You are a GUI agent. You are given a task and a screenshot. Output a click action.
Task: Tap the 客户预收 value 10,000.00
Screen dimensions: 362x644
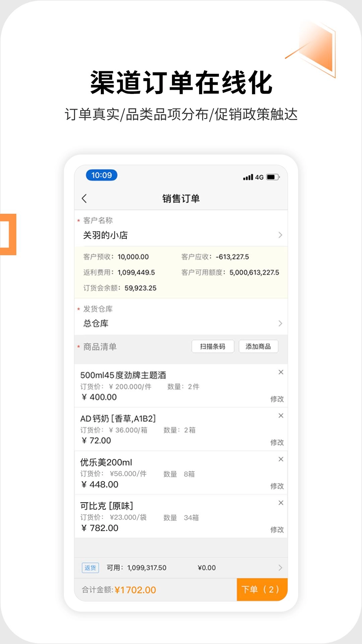tap(133, 257)
